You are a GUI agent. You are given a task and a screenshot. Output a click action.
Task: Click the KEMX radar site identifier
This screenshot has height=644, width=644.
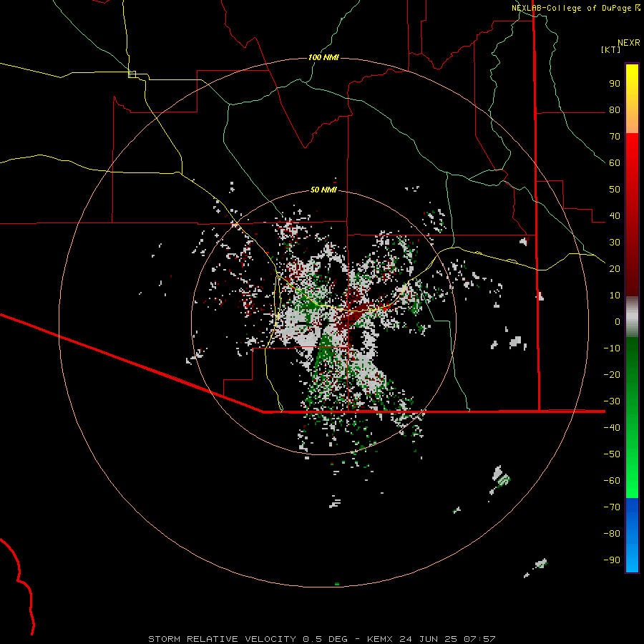(x=379, y=639)
